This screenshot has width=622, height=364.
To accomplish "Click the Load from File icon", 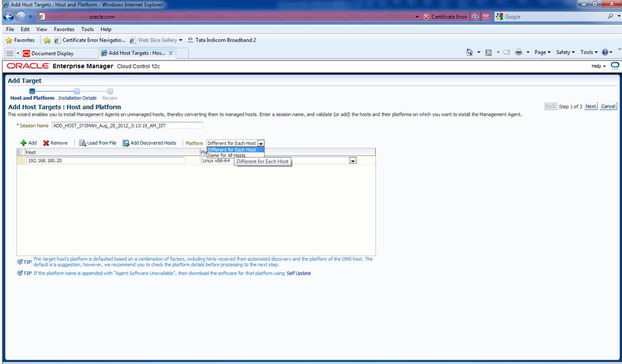I will 83,143.
